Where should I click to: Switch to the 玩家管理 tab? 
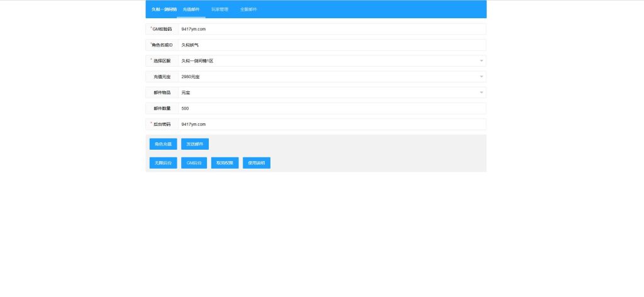[219, 9]
